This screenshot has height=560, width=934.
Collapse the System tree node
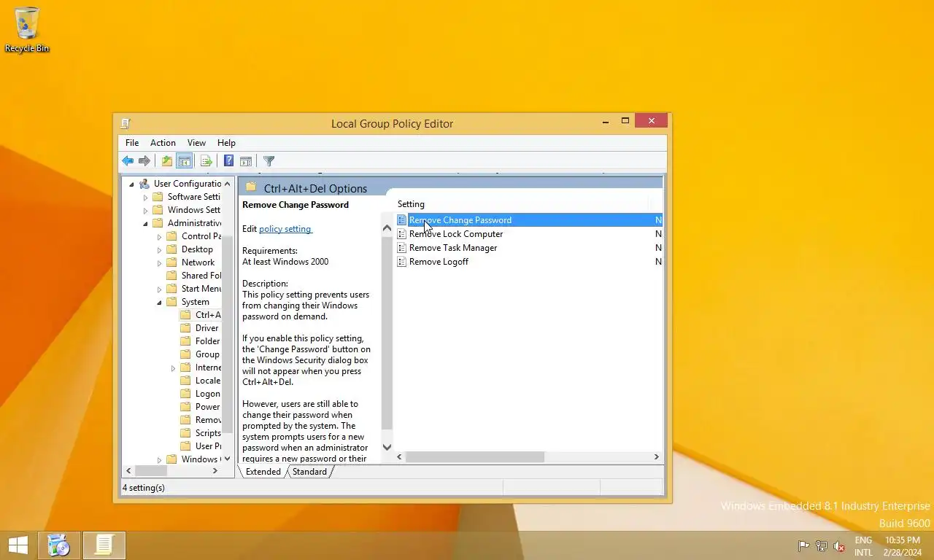tap(159, 302)
